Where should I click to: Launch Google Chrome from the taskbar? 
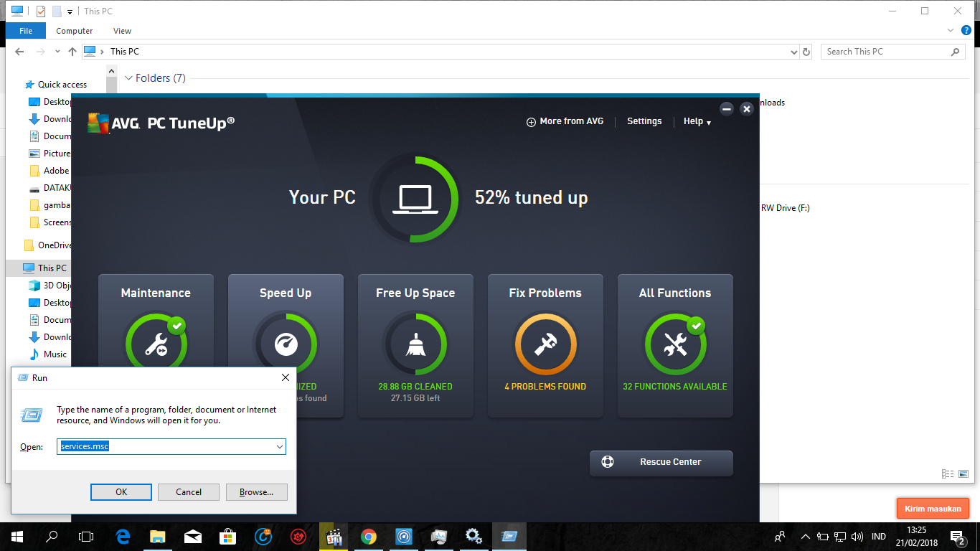click(x=369, y=536)
